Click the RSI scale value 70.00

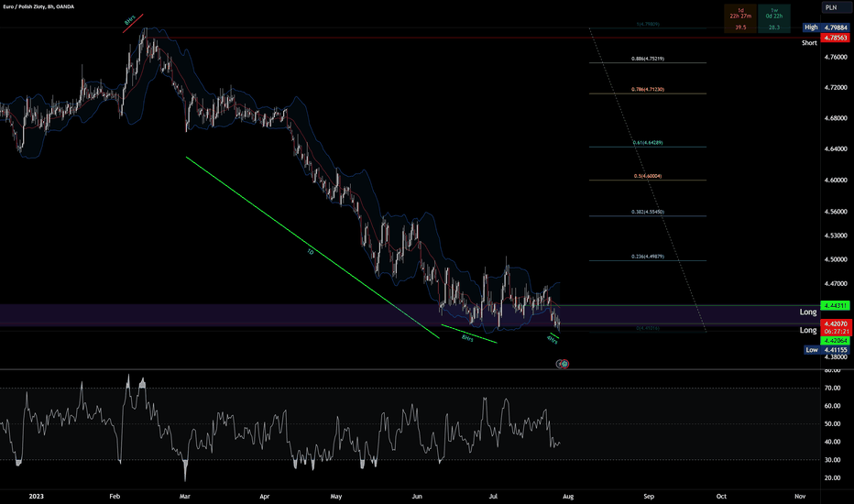tap(832, 388)
